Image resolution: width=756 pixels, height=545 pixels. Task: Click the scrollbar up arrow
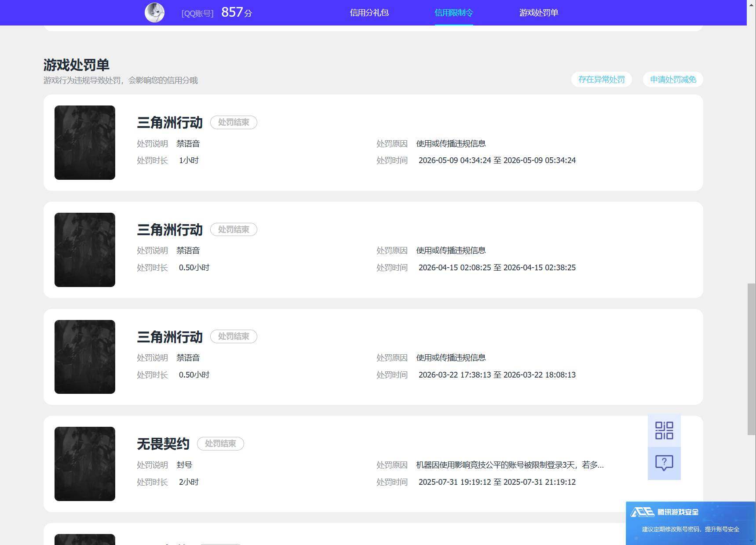pyautogui.click(x=752, y=4)
